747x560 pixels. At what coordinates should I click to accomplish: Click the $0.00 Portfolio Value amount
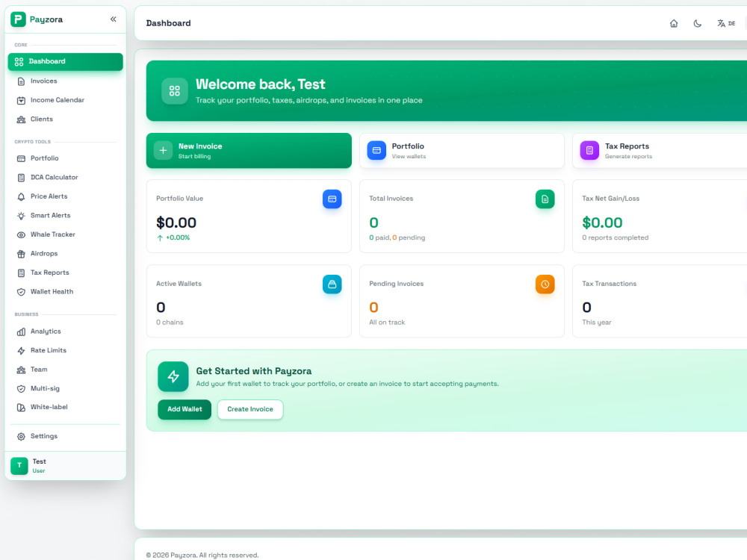[x=176, y=223]
